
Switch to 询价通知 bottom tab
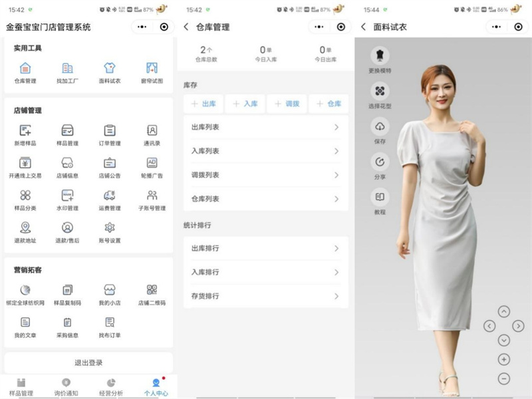click(x=66, y=386)
